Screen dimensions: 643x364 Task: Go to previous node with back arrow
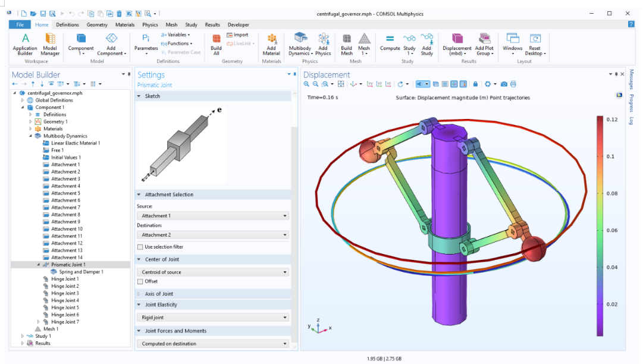pyautogui.click(x=15, y=84)
